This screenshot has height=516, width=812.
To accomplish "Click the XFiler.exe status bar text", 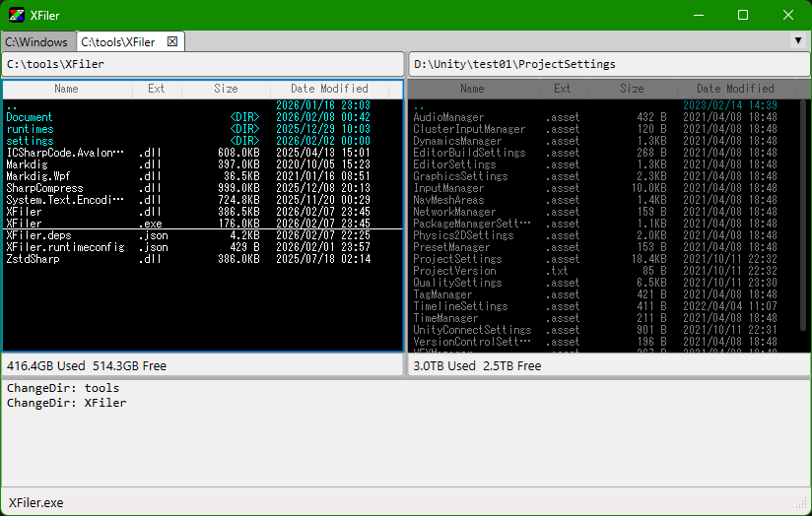I will pyautogui.click(x=36, y=502).
